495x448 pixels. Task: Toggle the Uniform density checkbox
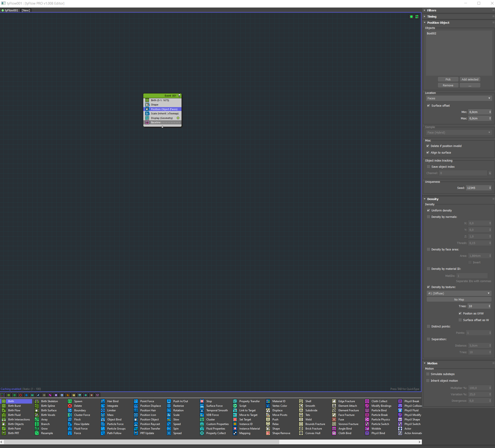point(428,211)
